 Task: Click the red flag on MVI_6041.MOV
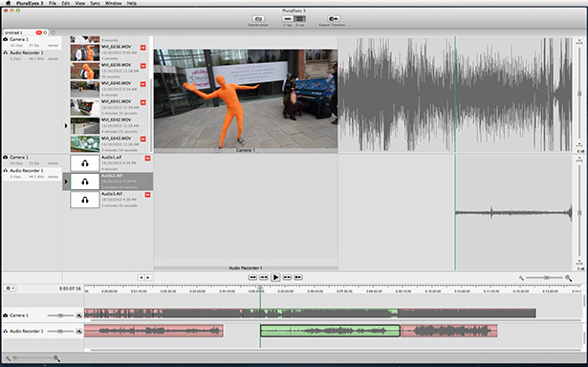pyautogui.click(x=142, y=102)
